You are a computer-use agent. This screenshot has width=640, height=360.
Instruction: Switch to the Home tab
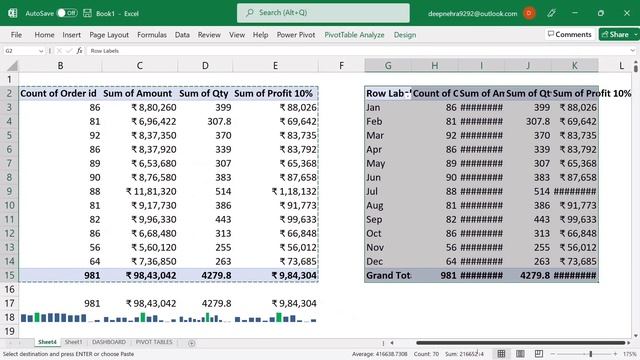coord(44,35)
